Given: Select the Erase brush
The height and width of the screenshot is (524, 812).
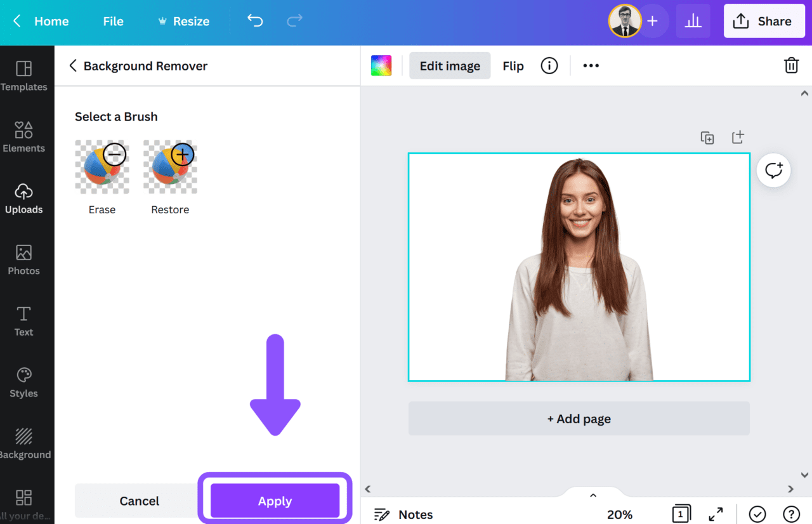Looking at the screenshot, I should coord(101,166).
